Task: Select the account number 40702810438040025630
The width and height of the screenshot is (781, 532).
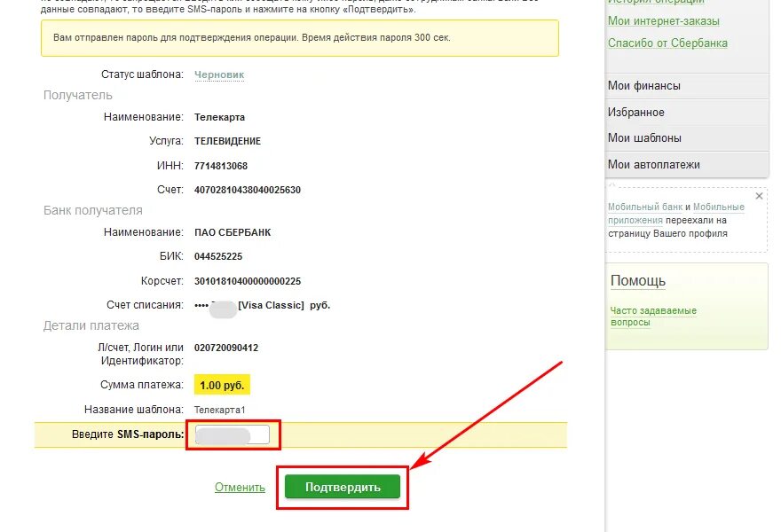Action: coord(248,190)
